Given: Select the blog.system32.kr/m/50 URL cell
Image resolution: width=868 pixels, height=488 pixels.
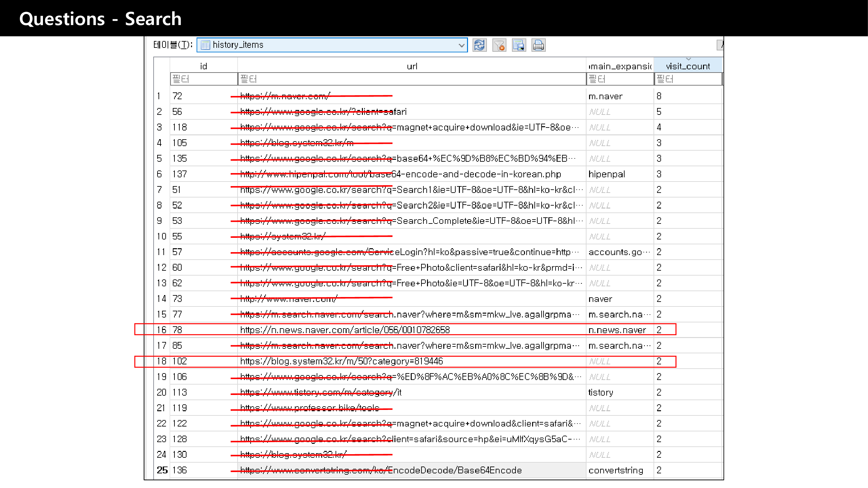Looking at the screenshot, I should (341, 361).
